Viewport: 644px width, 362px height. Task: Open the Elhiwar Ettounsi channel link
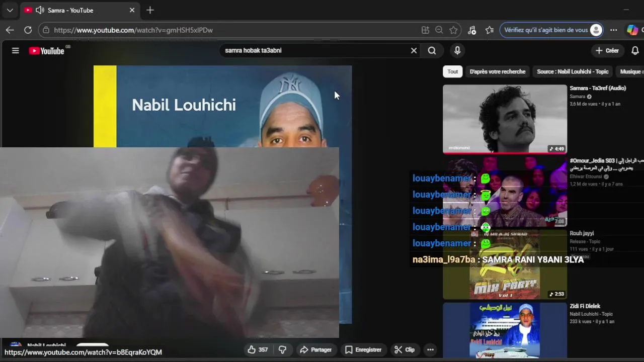[586, 176]
